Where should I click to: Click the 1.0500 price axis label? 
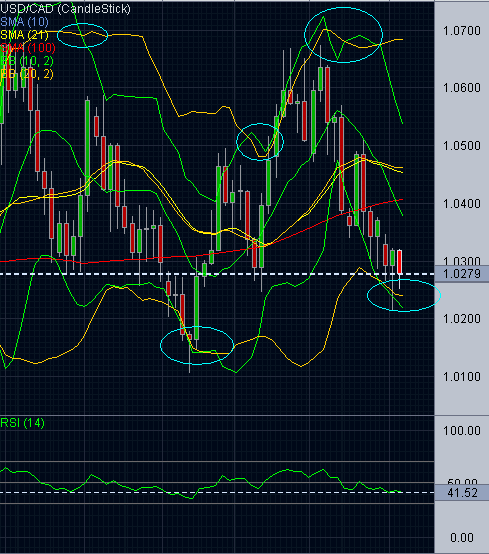pyautogui.click(x=462, y=146)
